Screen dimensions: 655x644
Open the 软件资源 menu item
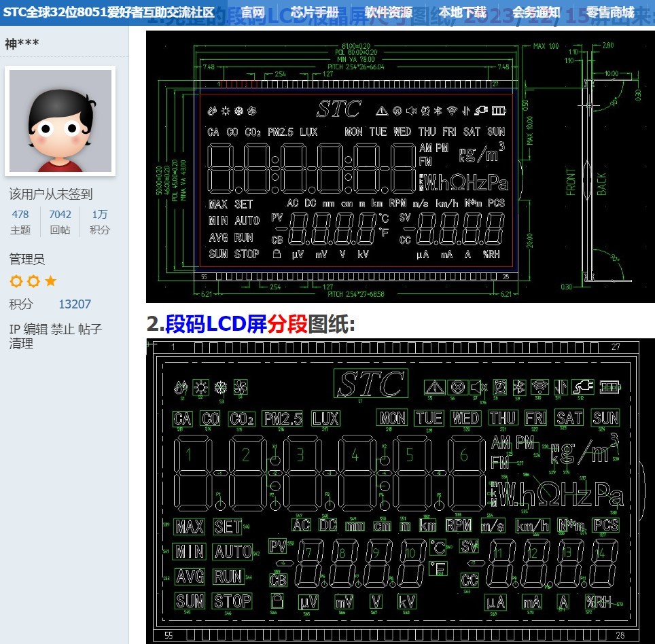[x=388, y=12]
